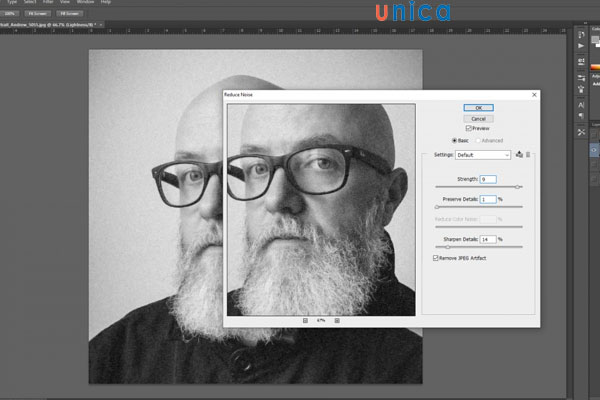This screenshot has width=600, height=400.
Task: Select the Basic radio button
Action: tap(455, 141)
